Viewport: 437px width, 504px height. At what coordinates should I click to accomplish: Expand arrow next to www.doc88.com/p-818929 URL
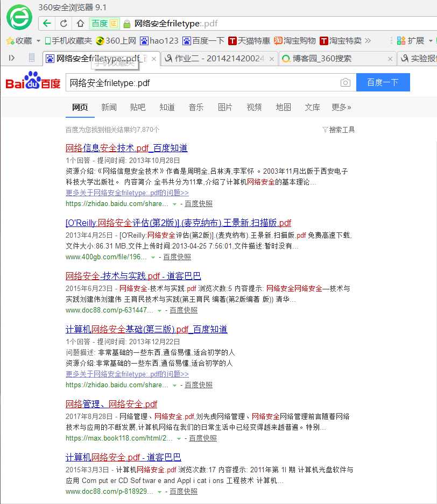point(159,492)
